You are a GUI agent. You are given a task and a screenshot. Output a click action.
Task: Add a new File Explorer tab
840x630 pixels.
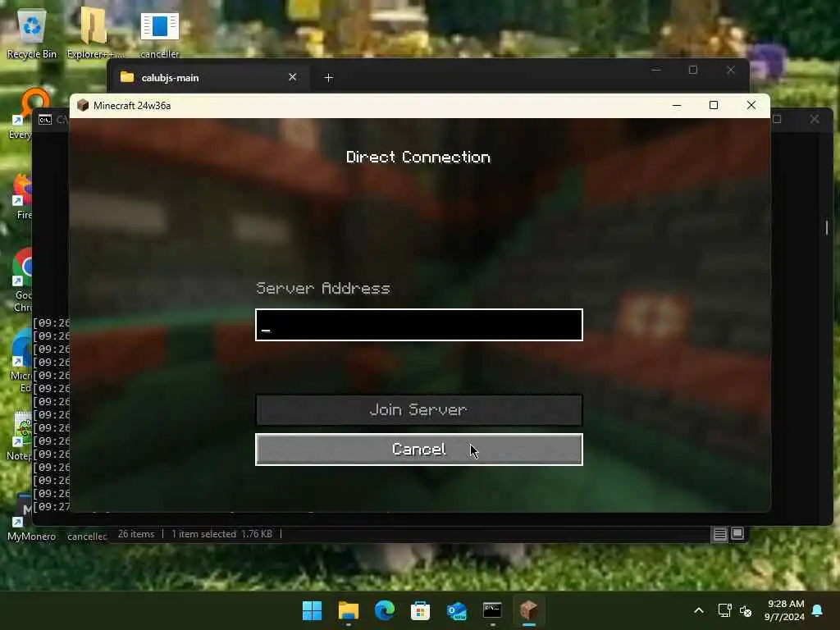tap(328, 78)
